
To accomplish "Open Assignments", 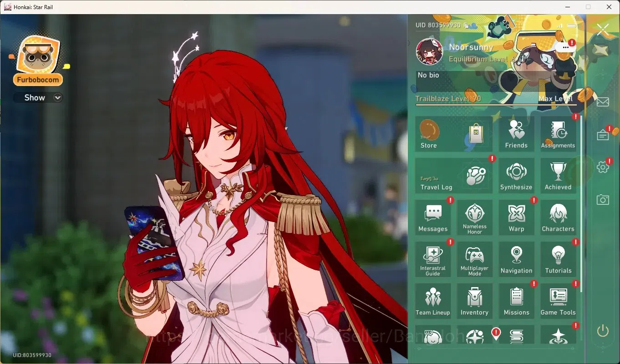I will click(x=558, y=134).
